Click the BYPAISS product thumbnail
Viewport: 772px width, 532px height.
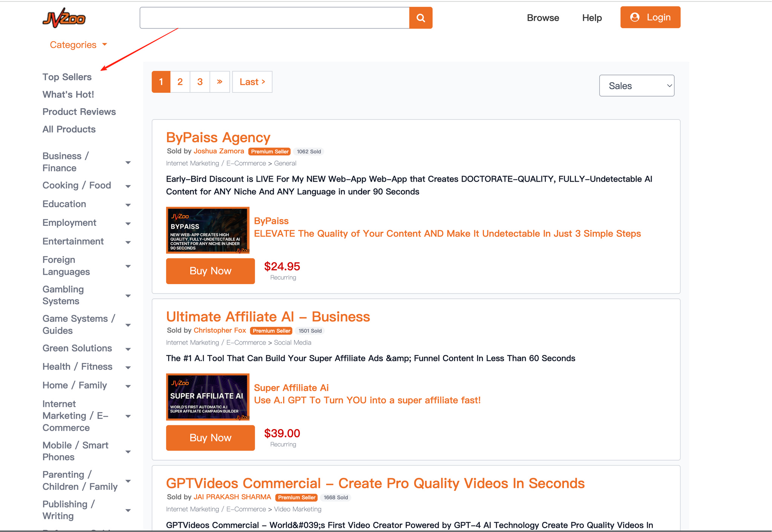tap(208, 230)
